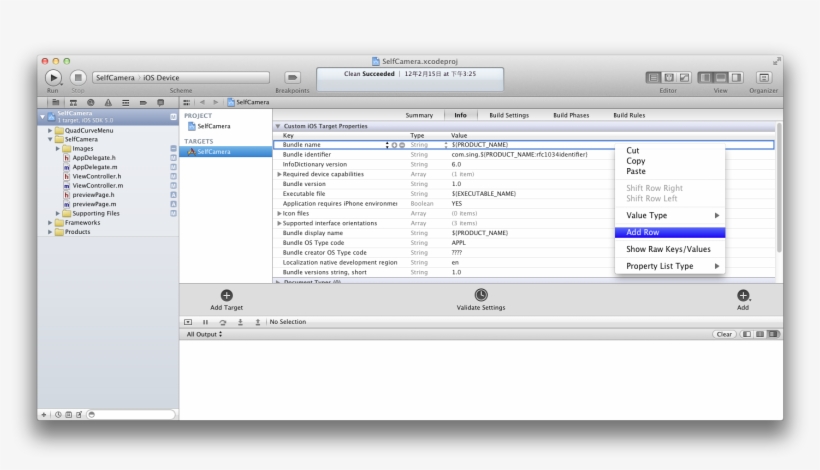Open the All Output dropdown
820x470 pixels.
pyautogui.click(x=204, y=335)
